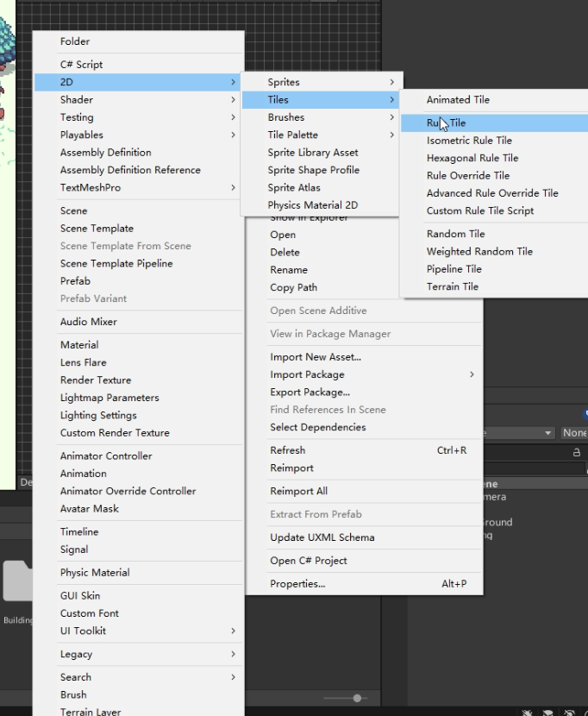588x716 pixels.
Task: Create a new Scene asset
Action: pos(138,210)
